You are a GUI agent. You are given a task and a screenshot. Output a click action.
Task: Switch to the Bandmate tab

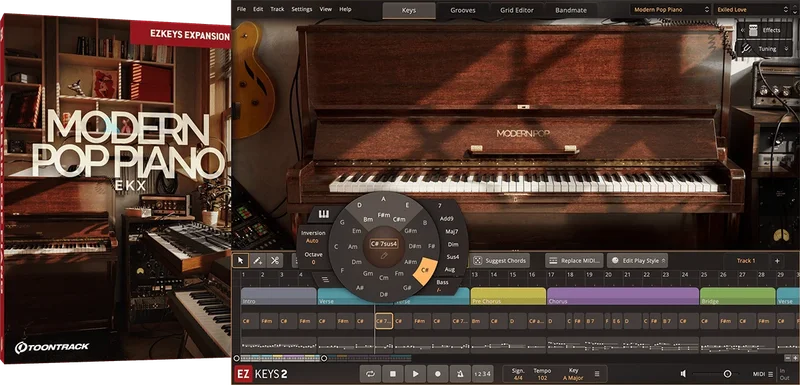coord(571,10)
